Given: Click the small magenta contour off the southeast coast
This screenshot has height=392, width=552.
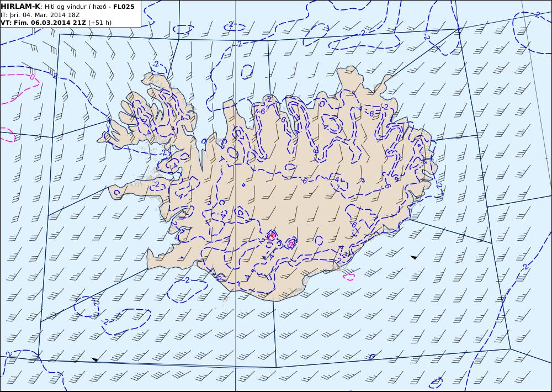Looking at the screenshot, I should 349,277.
